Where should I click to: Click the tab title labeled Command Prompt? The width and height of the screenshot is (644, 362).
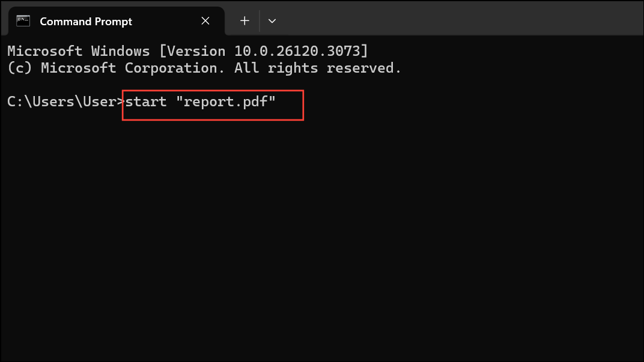click(x=85, y=20)
